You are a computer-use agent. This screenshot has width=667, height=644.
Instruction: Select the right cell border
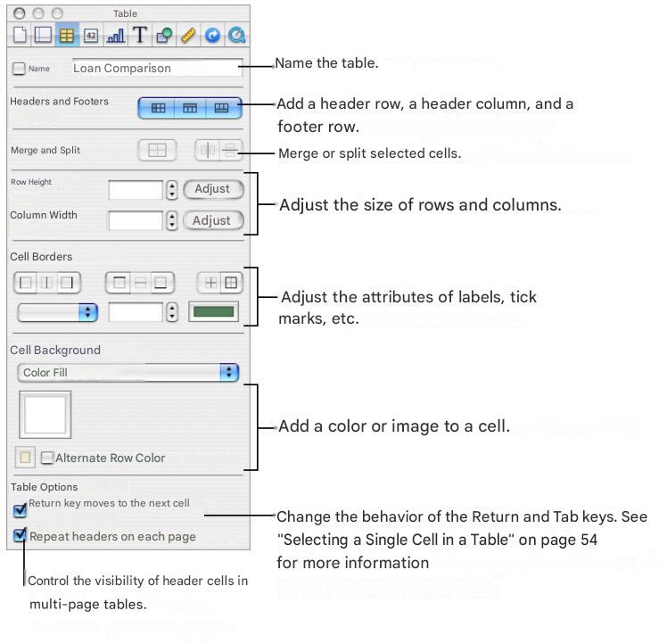click(x=68, y=283)
